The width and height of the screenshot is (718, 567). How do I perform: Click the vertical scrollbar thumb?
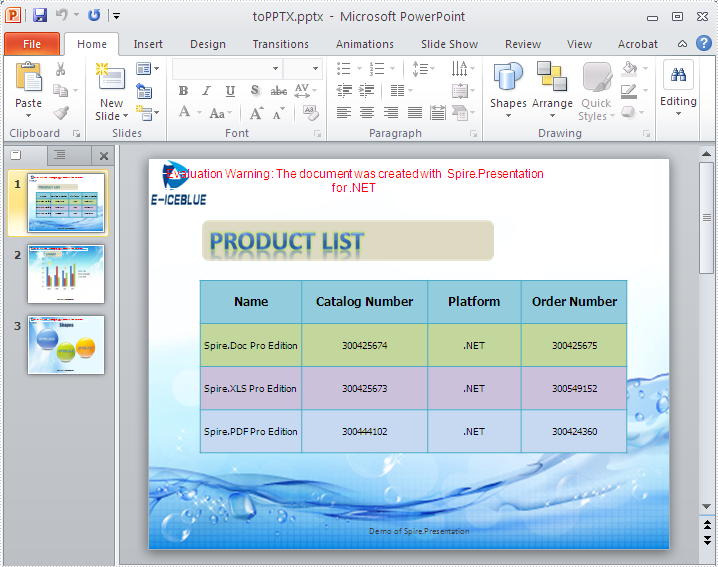coord(707,218)
